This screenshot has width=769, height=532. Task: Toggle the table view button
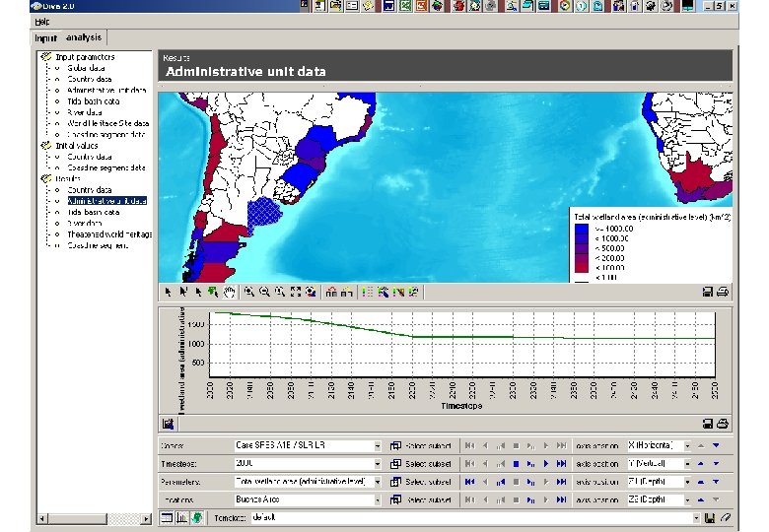click(167, 518)
